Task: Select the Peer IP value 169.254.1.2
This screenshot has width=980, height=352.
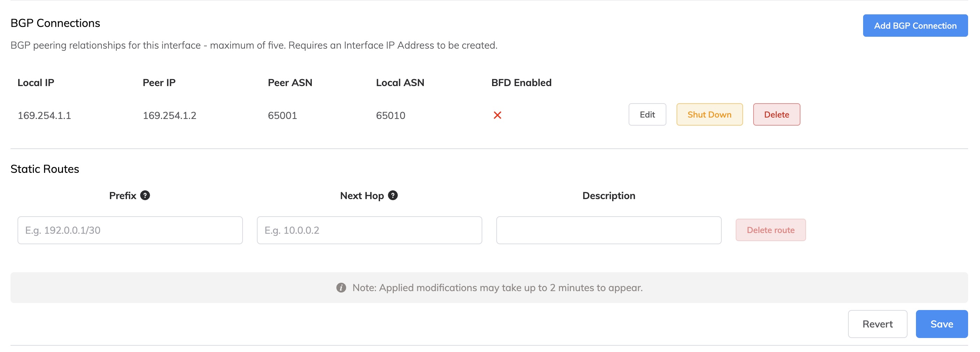Action: point(169,115)
